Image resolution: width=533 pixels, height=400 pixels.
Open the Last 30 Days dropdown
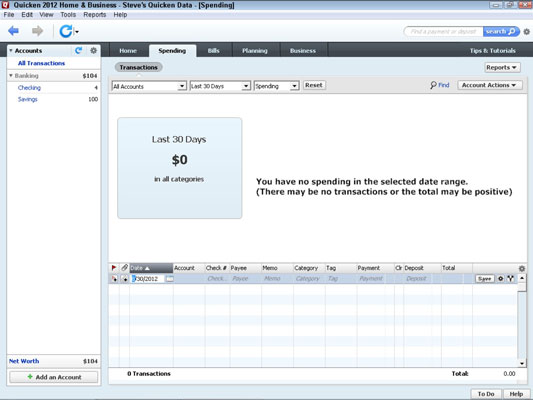tap(220, 86)
